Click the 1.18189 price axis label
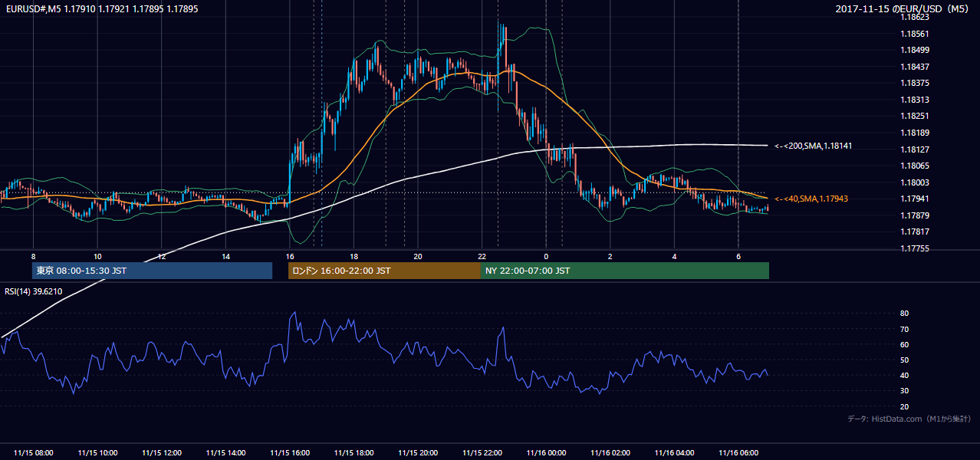 (x=916, y=133)
